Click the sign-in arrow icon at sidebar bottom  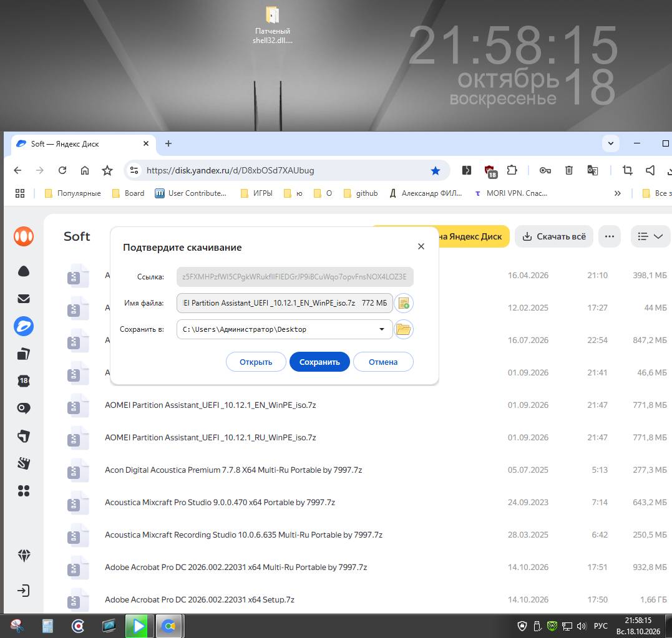click(24, 591)
